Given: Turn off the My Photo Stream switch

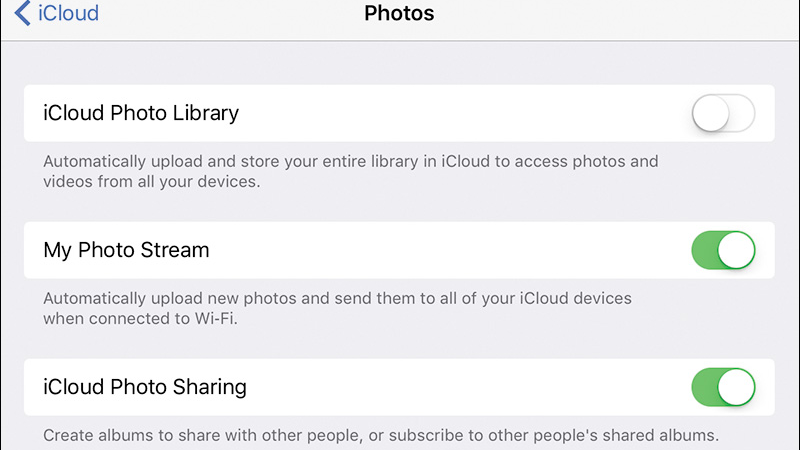Looking at the screenshot, I should [723, 250].
